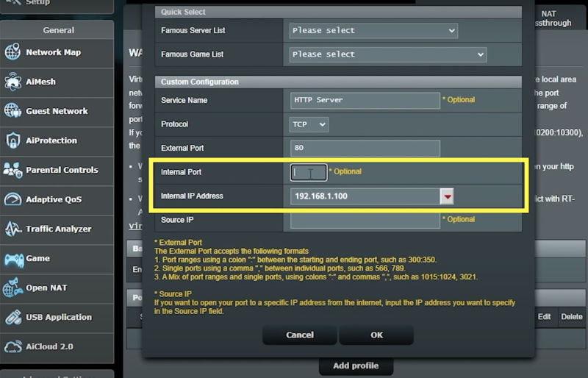Click the AiProtection shield icon
This screenshot has width=588, height=378.
[12, 140]
